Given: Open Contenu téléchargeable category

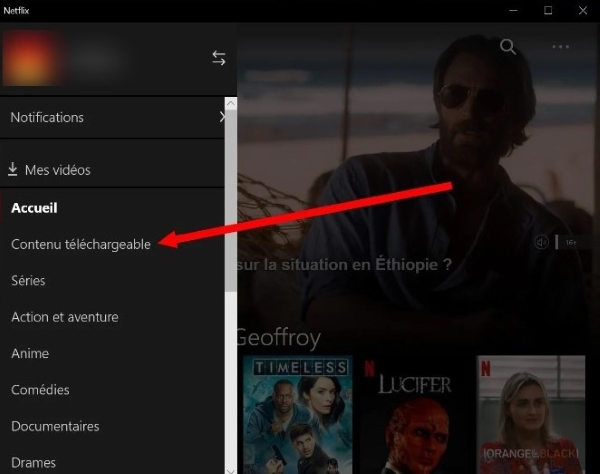Looking at the screenshot, I should (x=80, y=244).
